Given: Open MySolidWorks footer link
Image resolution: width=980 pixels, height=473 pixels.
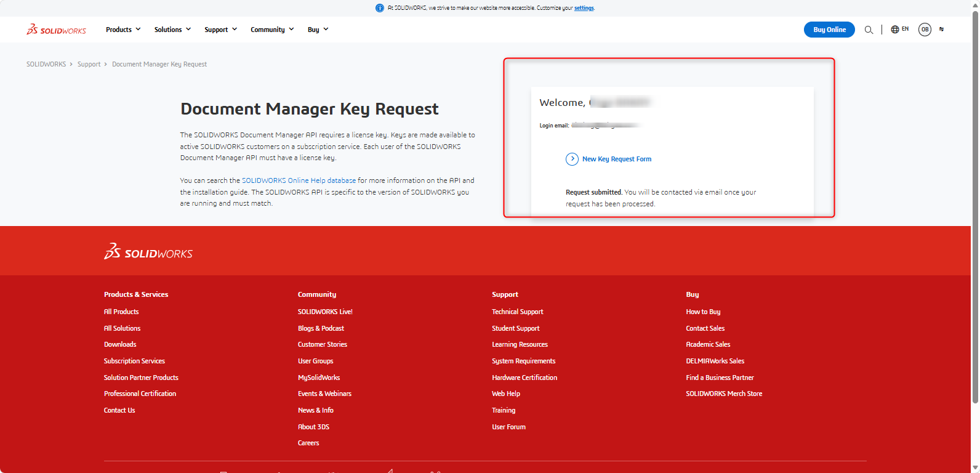Looking at the screenshot, I should click(x=319, y=378).
